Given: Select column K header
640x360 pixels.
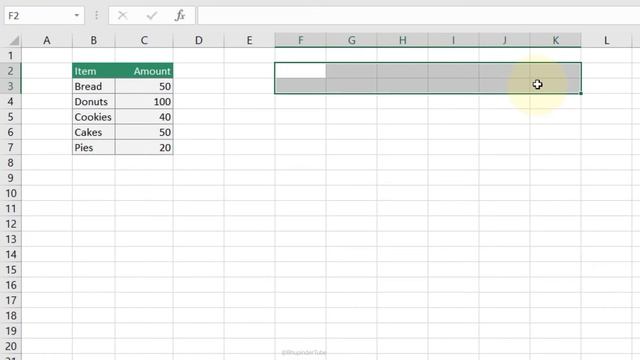Looking at the screenshot, I should point(556,40).
